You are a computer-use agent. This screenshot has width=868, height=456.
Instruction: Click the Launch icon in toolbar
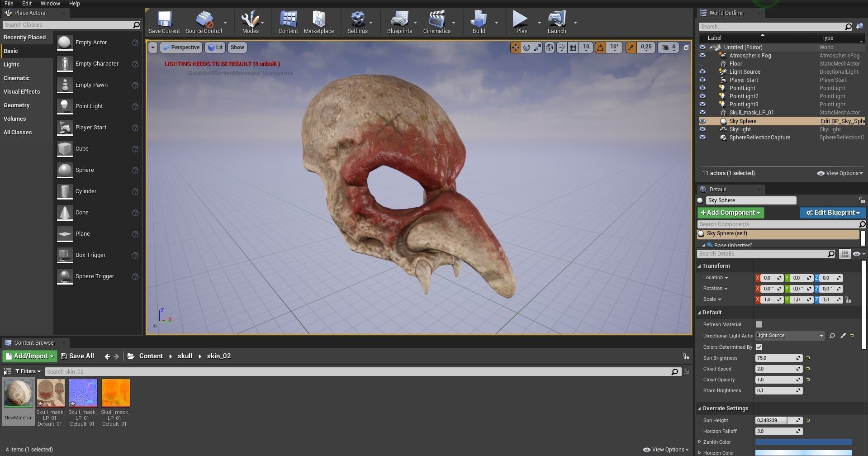[x=557, y=22]
